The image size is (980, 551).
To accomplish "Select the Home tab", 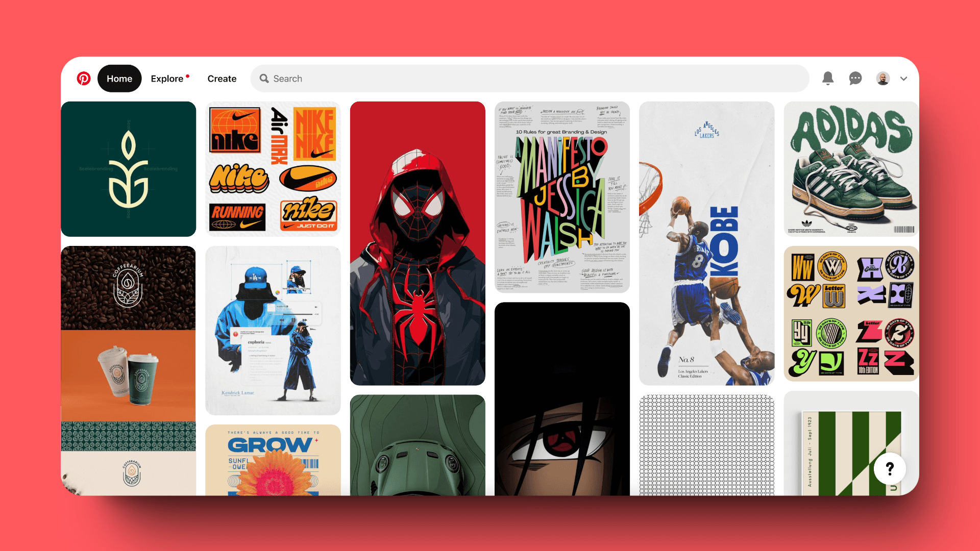I will pos(119,79).
